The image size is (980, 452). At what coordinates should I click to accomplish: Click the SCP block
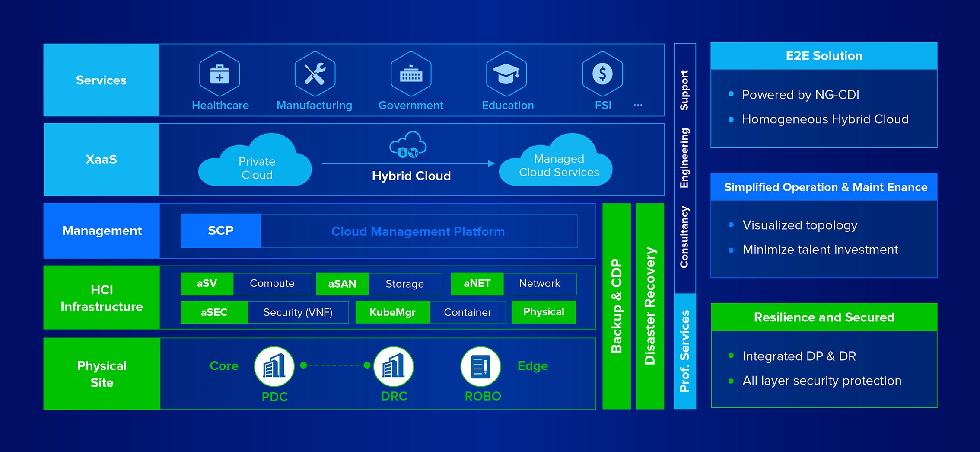tap(220, 231)
